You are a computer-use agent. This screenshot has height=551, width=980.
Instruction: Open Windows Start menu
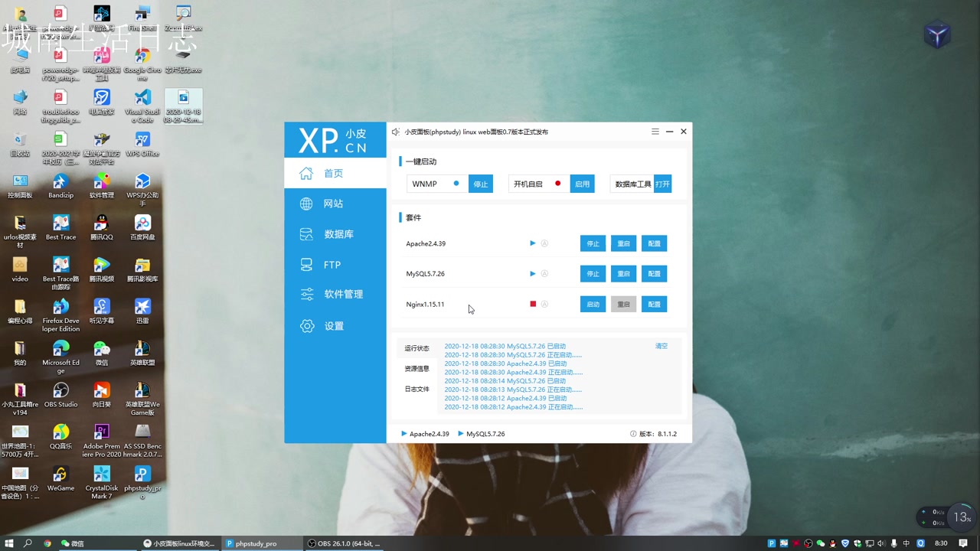coord(9,543)
